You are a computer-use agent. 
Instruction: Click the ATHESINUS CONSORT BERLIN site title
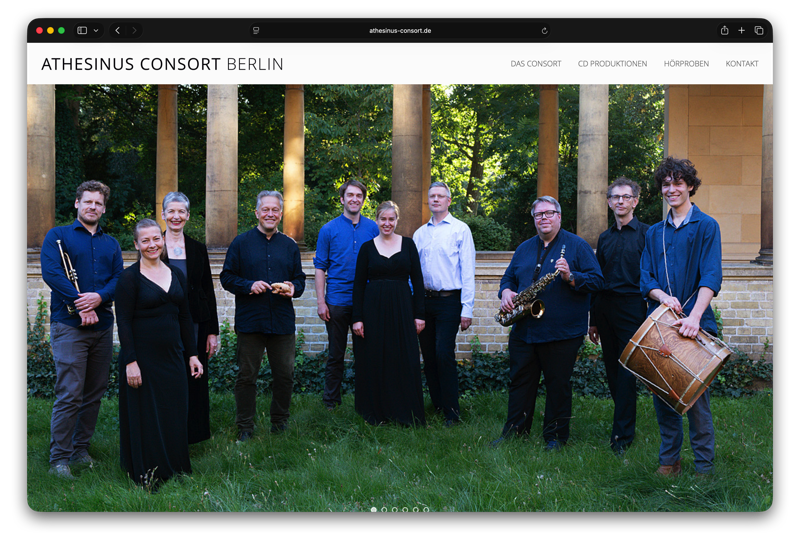[x=162, y=64]
